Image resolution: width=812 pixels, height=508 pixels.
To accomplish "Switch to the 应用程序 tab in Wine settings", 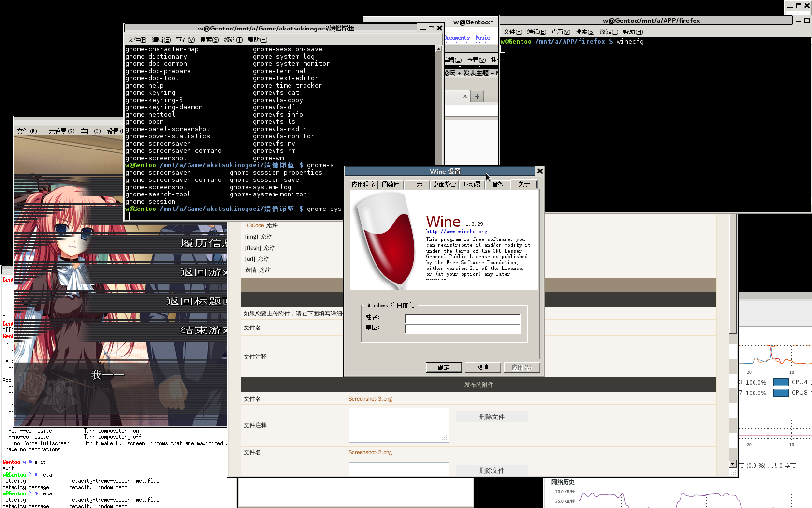I will 363,184.
